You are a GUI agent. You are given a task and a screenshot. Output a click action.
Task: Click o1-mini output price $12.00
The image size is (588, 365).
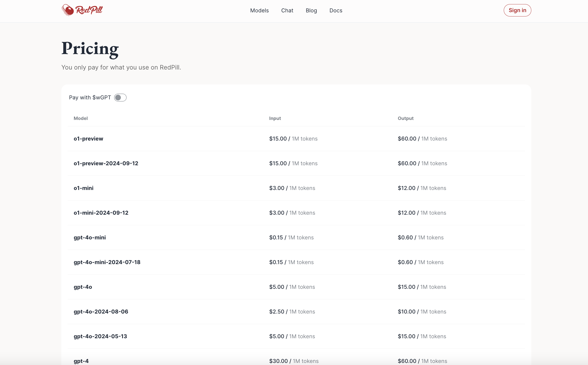(x=407, y=188)
